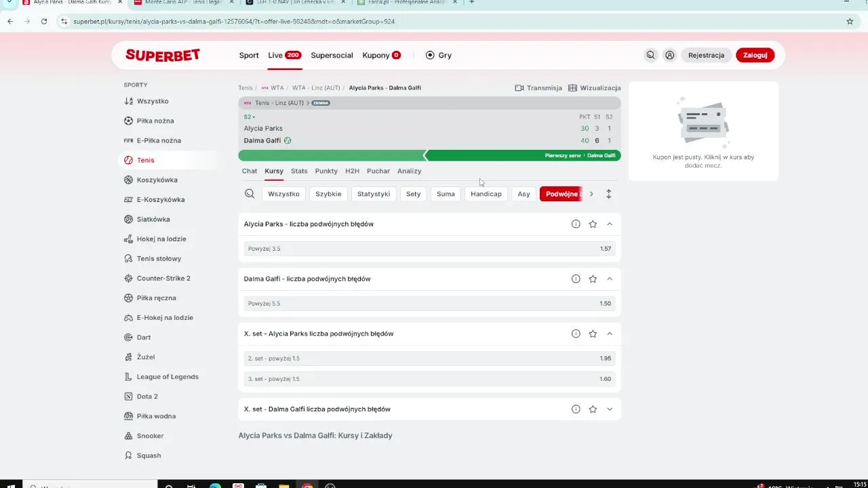Bookmark this page with the star icon
Screen dimensions: 868x488
click(850, 21)
